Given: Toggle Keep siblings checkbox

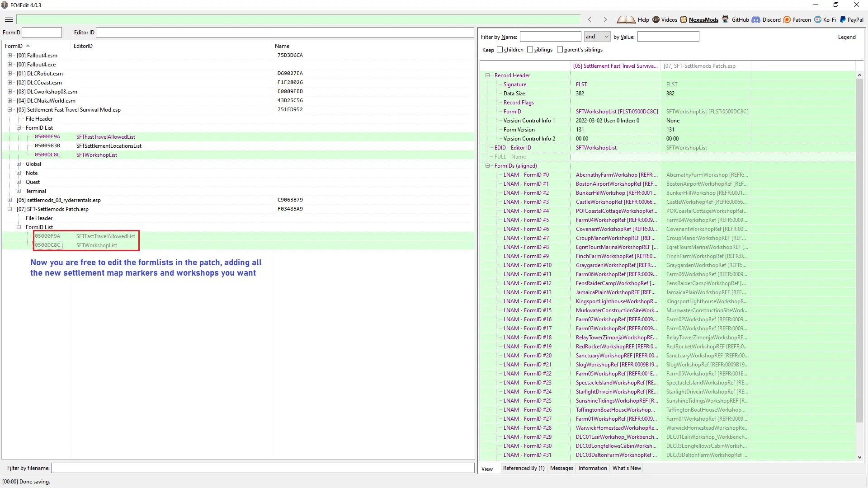Looking at the screenshot, I should click(530, 50).
